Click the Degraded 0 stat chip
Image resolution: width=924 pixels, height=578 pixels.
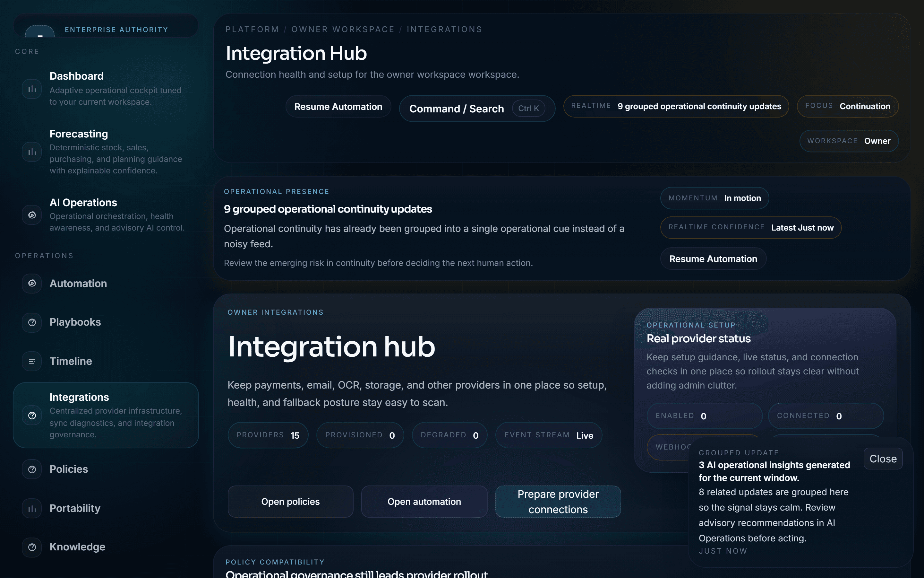point(449,435)
